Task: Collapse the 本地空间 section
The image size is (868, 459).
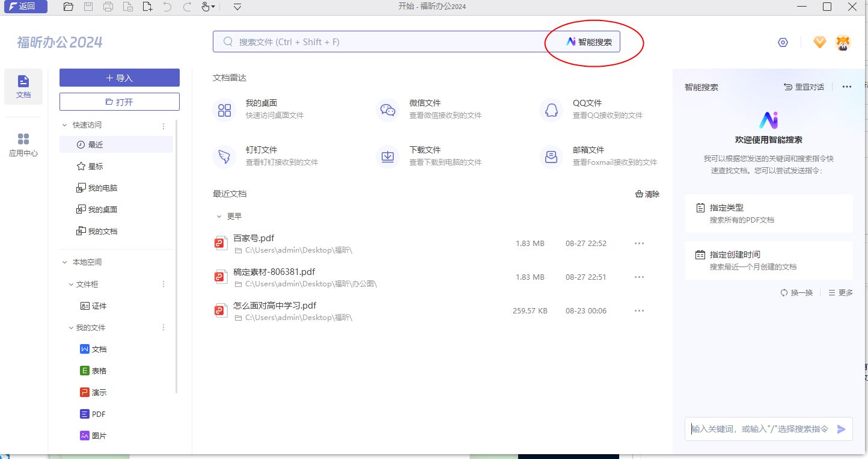Action: click(x=65, y=262)
